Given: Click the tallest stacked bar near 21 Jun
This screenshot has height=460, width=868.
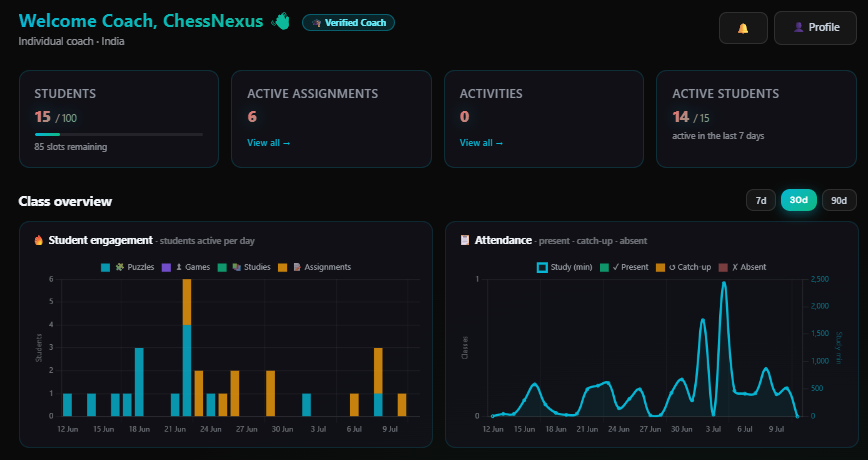Looking at the screenshot, I should point(187,348).
